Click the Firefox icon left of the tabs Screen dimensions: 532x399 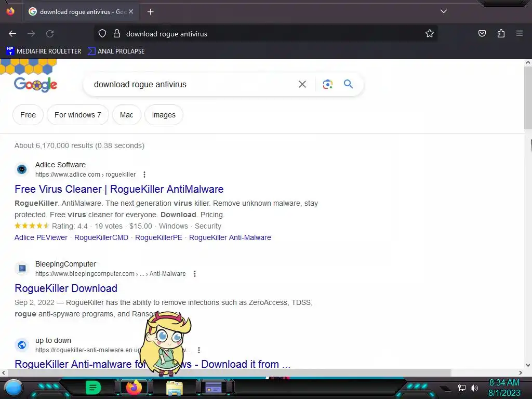(x=10, y=11)
